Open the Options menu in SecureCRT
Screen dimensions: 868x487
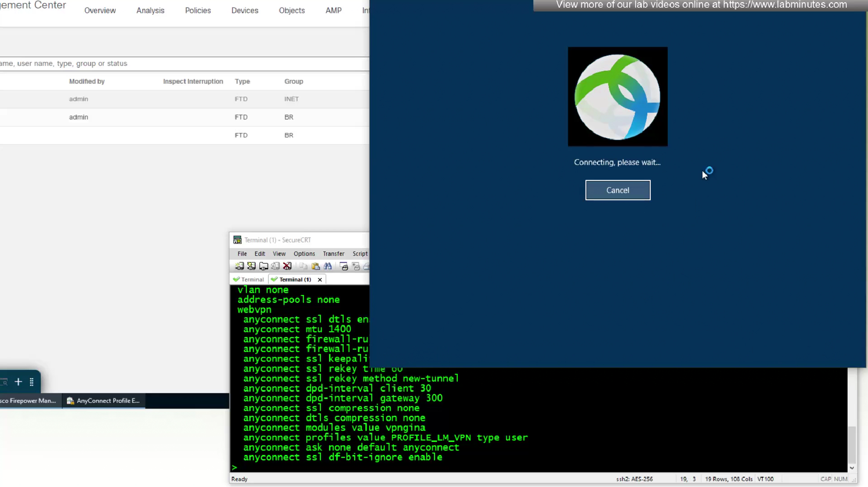(304, 254)
